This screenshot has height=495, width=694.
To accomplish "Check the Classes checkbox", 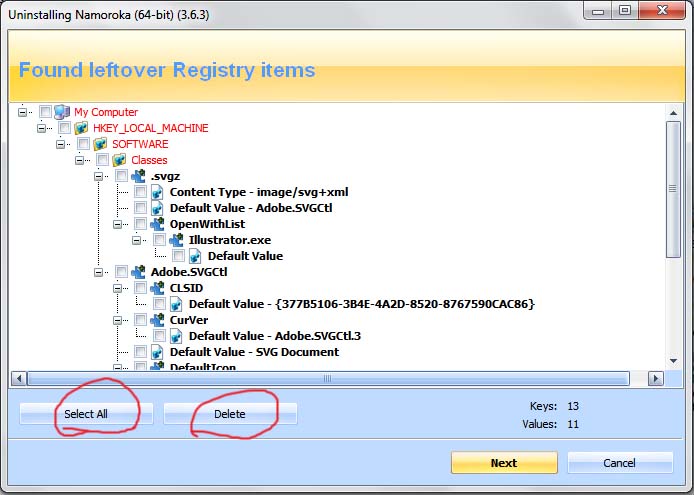I will (x=102, y=159).
